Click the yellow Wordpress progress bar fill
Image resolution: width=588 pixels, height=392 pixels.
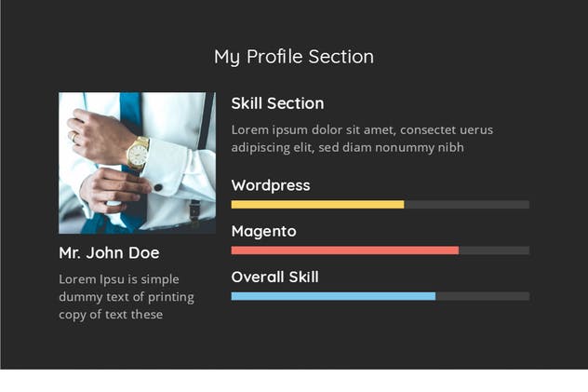point(317,204)
